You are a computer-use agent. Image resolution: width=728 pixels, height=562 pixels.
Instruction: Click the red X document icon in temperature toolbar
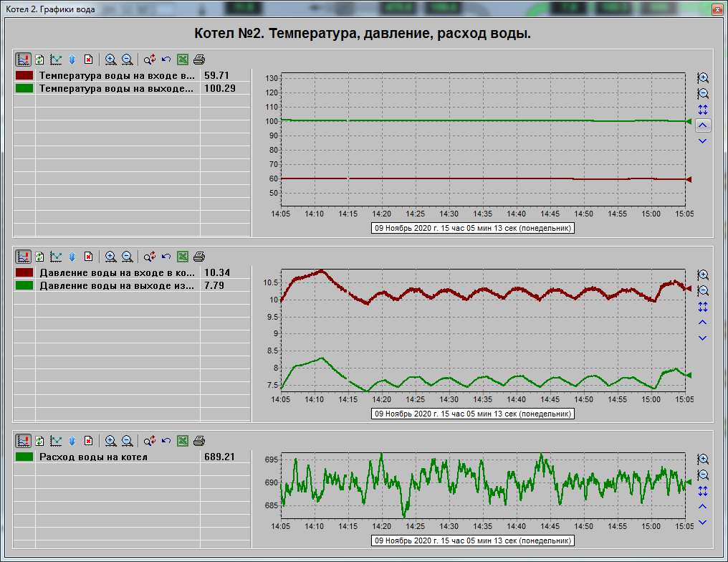coord(88,59)
